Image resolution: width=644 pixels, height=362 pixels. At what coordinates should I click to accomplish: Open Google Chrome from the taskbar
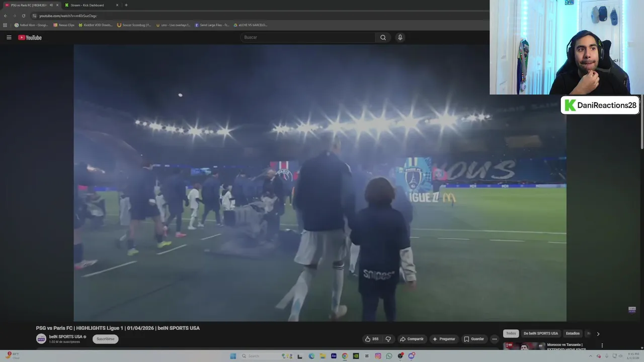click(345, 356)
